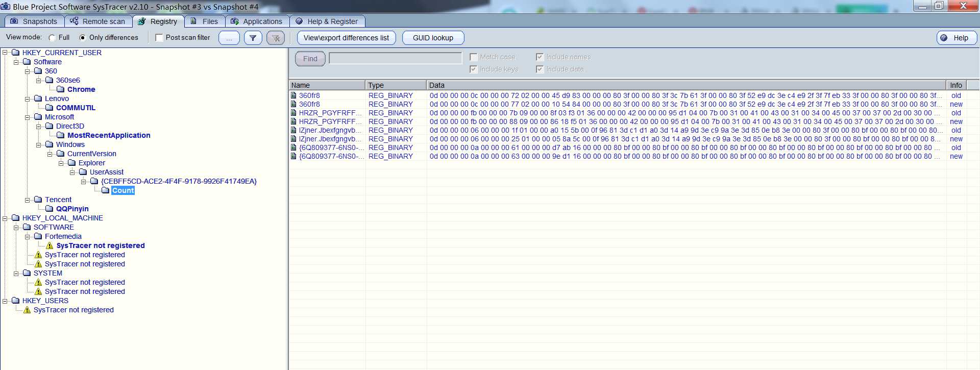Click value icon of IZjner.Jbexfgngvb row marked new
980x370 pixels.
pyautogui.click(x=293, y=139)
